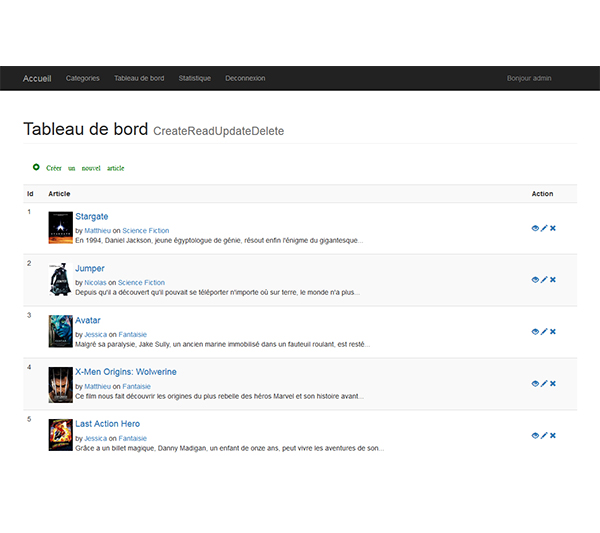Click the Last Action Hero poster thumbnail
Image resolution: width=600 pixels, height=533 pixels.
click(x=60, y=435)
